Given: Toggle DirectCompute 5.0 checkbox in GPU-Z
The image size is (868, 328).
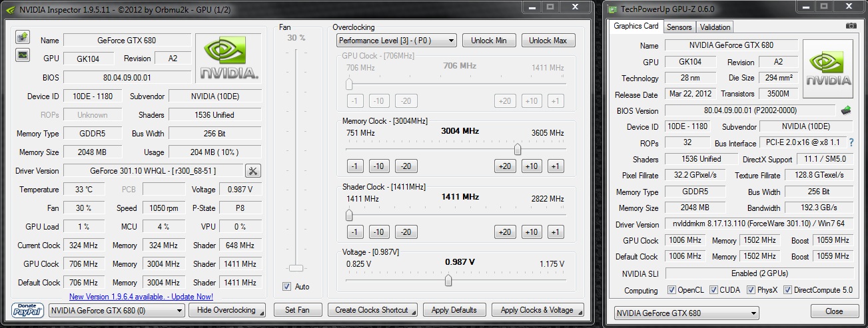Looking at the screenshot, I should tap(787, 290).
